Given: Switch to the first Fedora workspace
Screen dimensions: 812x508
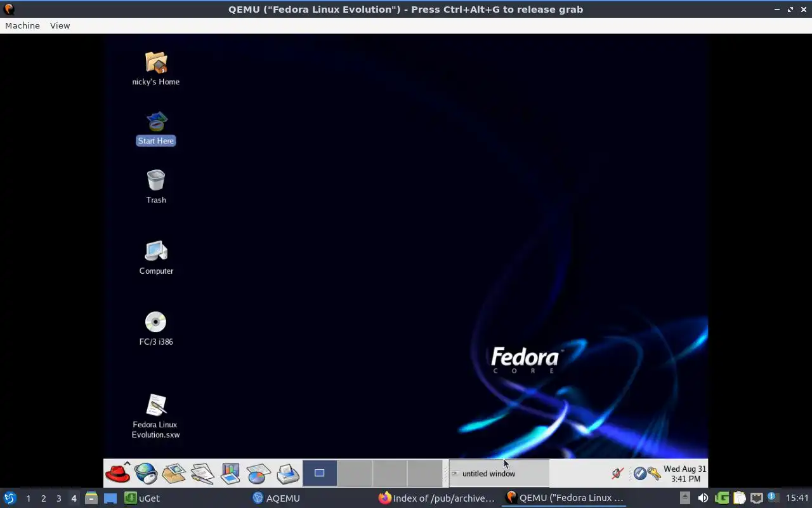Looking at the screenshot, I should pyautogui.click(x=320, y=473).
